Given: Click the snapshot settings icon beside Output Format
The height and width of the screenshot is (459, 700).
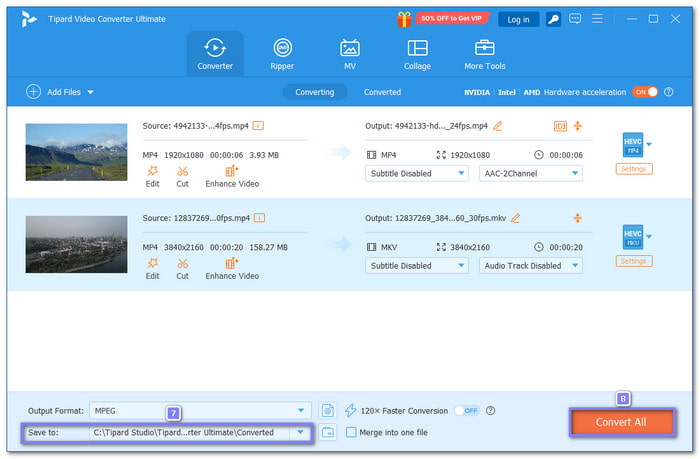Looking at the screenshot, I should pyautogui.click(x=328, y=410).
